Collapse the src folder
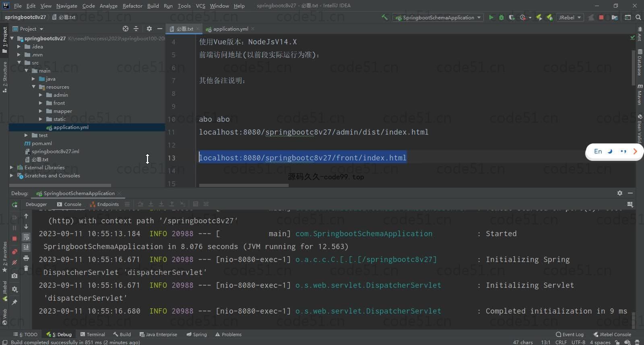The width and height of the screenshot is (644, 345). [19, 62]
